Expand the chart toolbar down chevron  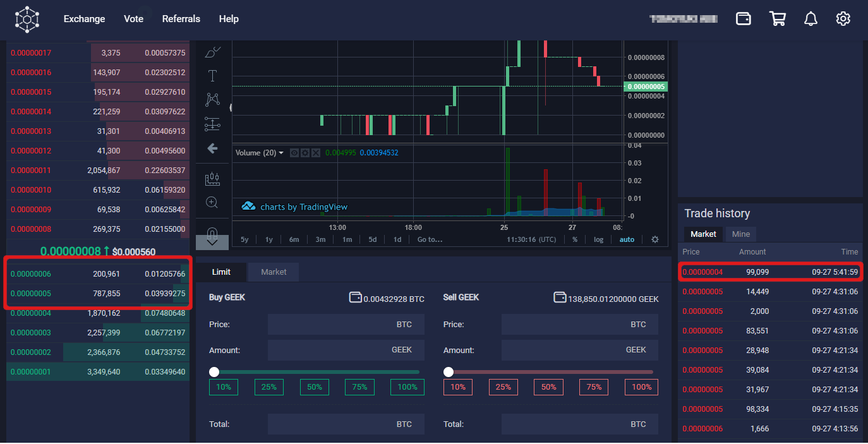(x=213, y=241)
